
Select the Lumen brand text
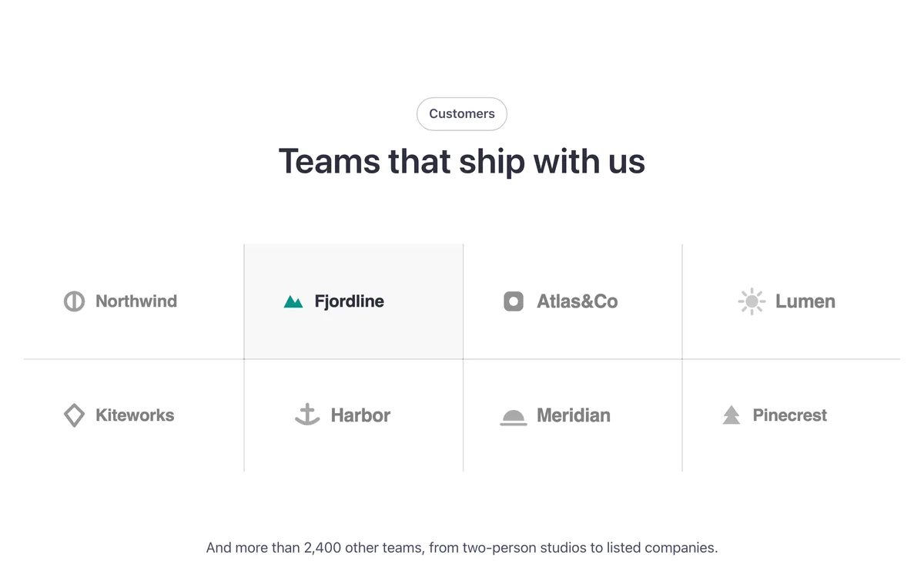pyautogui.click(x=805, y=301)
